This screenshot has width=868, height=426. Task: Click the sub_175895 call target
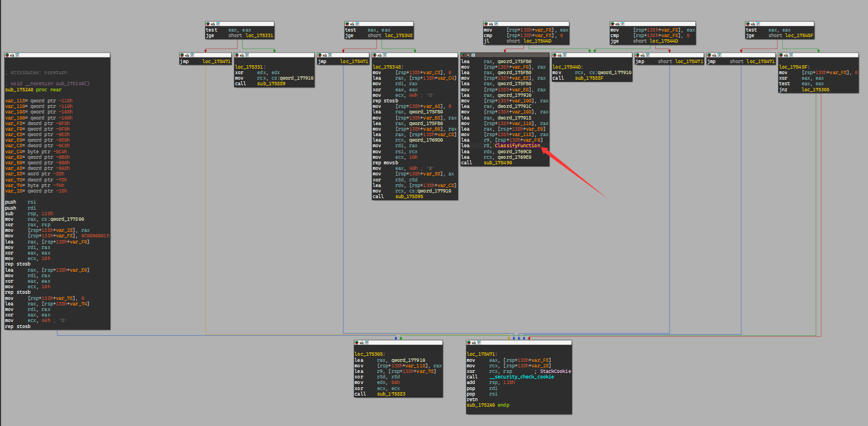[409, 197]
